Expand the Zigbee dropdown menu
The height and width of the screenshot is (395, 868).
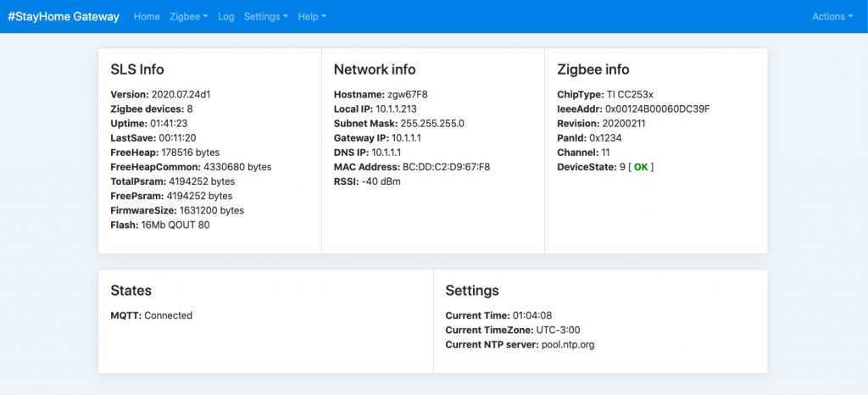pos(189,16)
